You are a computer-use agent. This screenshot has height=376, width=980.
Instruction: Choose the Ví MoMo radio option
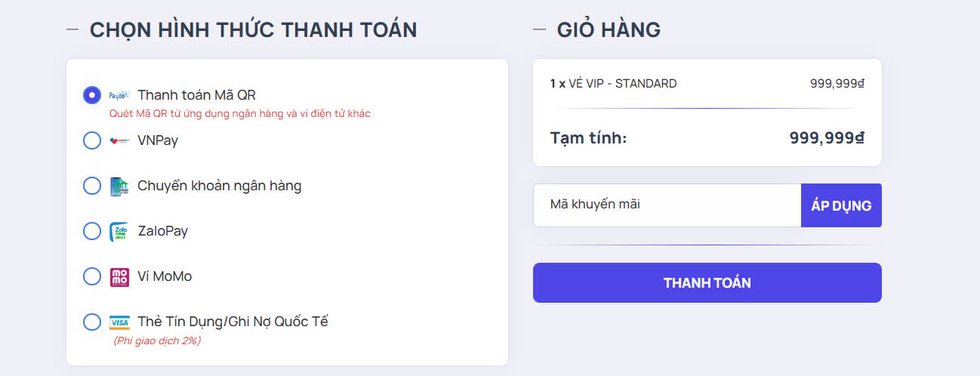click(92, 276)
